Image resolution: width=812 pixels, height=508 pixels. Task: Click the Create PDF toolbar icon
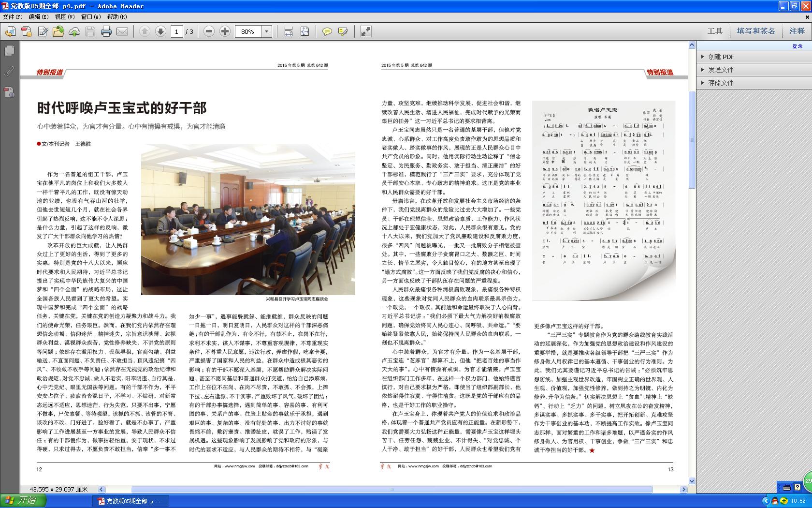pyautogui.click(x=27, y=31)
